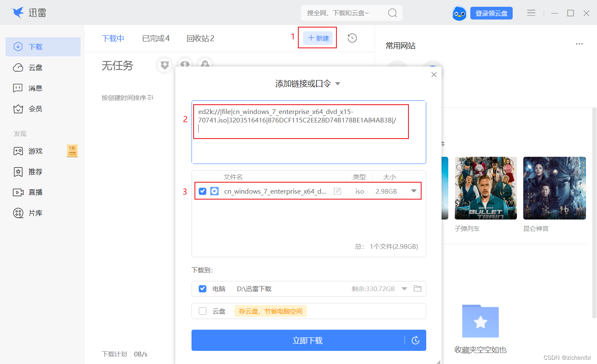Click the 登录领云盘 login button
The image size is (597, 364).
point(491,13)
